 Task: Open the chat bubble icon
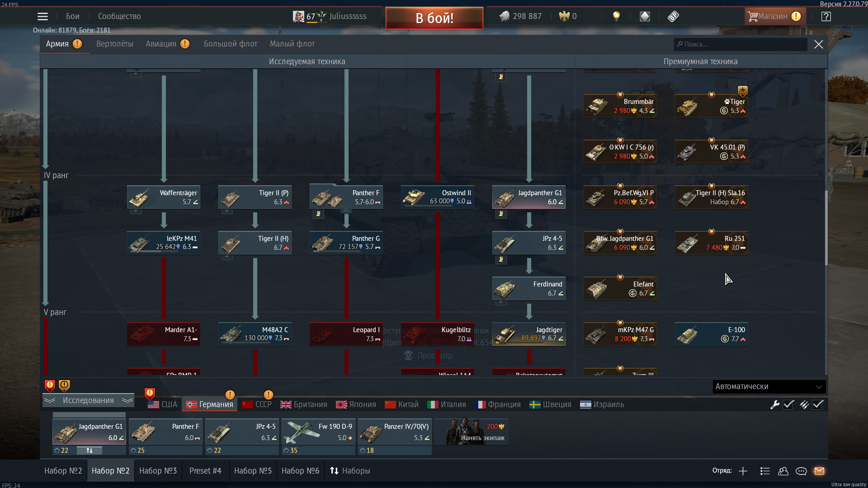pyautogui.click(x=802, y=471)
